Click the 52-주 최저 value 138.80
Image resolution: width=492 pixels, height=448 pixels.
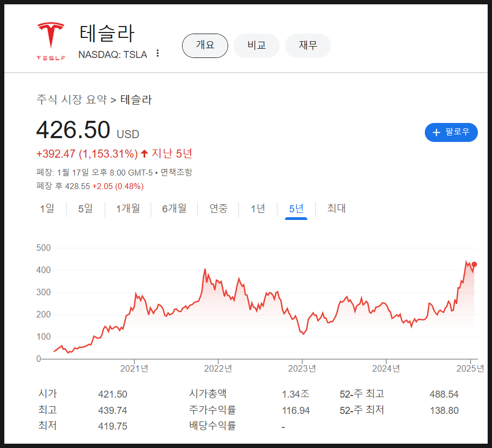pyautogui.click(x=444, y=411)
